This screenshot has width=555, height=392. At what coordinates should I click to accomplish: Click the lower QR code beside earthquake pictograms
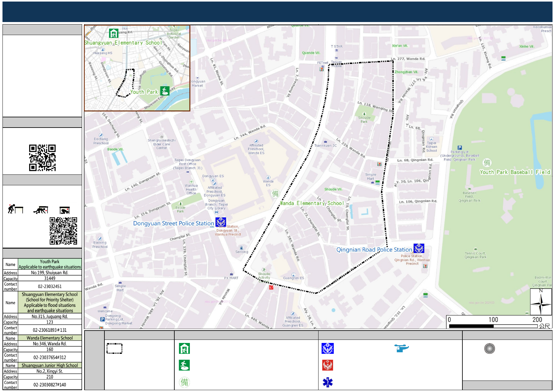tap(63, 231)
